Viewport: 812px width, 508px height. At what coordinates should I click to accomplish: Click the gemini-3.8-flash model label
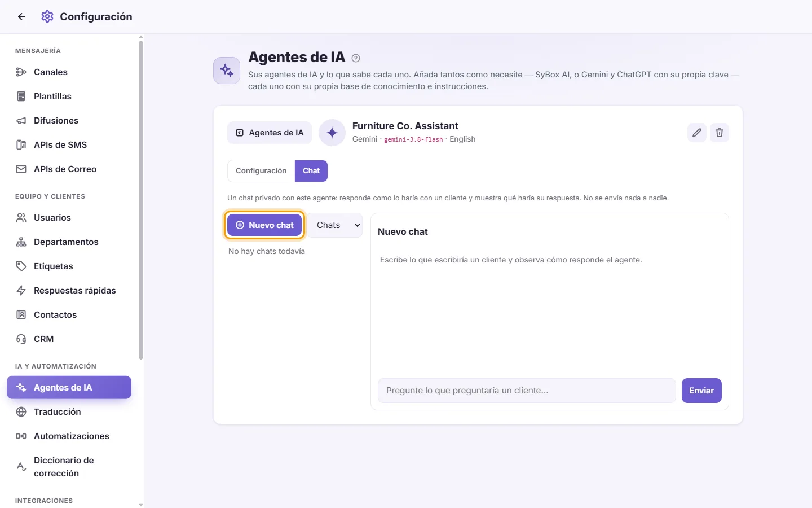413,139
